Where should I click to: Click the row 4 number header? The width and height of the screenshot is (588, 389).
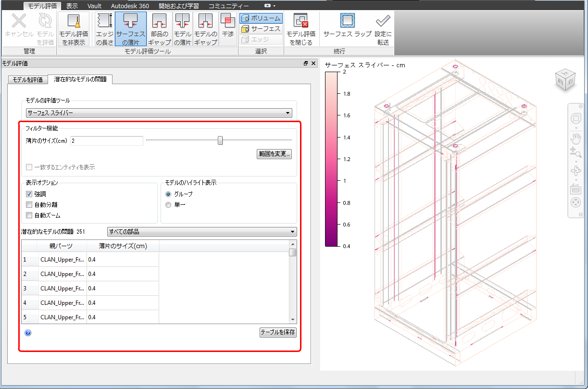[29, 303]
